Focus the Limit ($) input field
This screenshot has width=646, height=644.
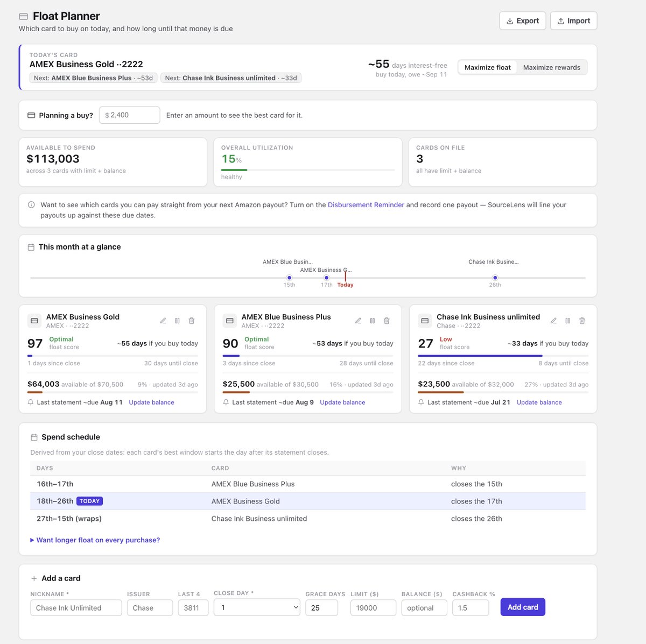(373, 607)
